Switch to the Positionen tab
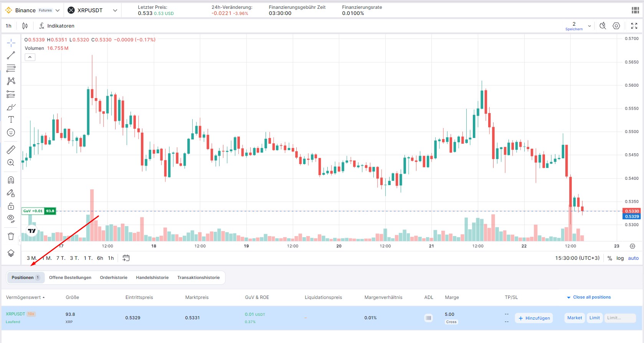Screen dimensions: 644x343 (26, 277)
